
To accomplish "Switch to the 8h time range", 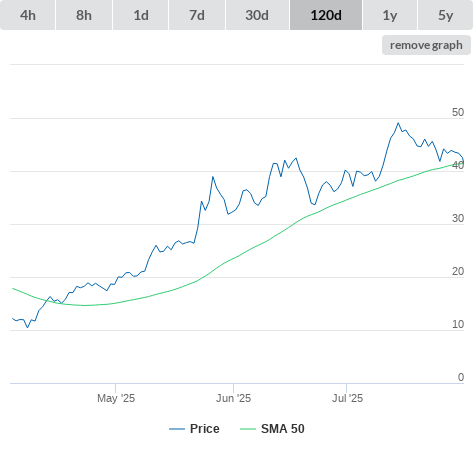I will 84,15.
